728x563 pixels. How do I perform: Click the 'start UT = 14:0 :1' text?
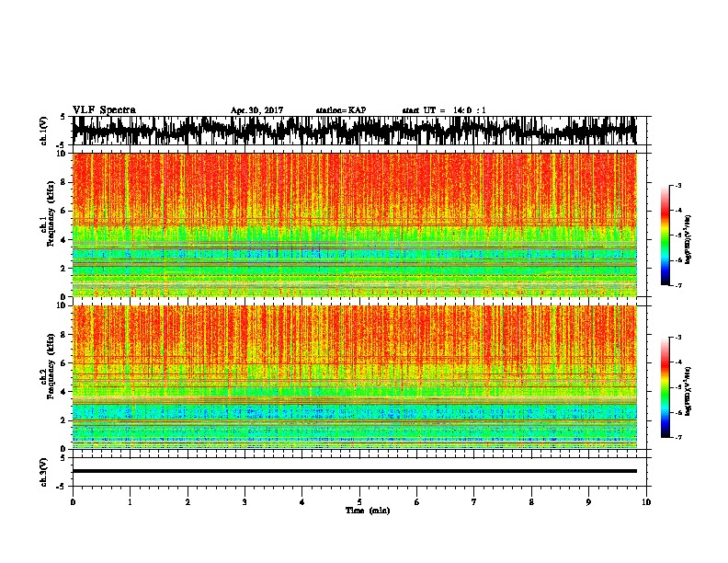pyautogui.click(x=444, y=110)
